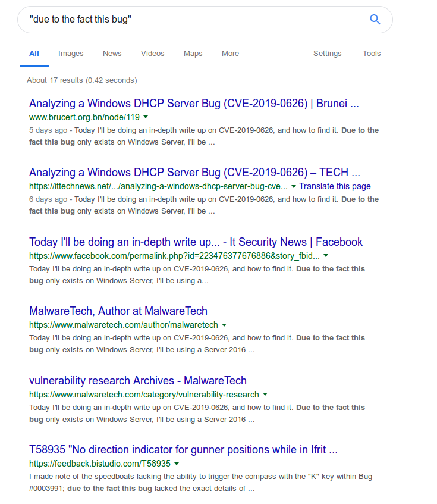Open T58935 gunner positions result
Image resolution: width=437 pixels, height=504 pixels.
tap(183, 450)
